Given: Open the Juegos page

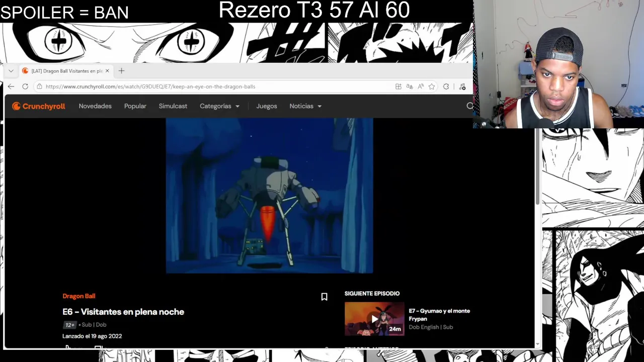Looking at the screenshot, I should [267, 106].
